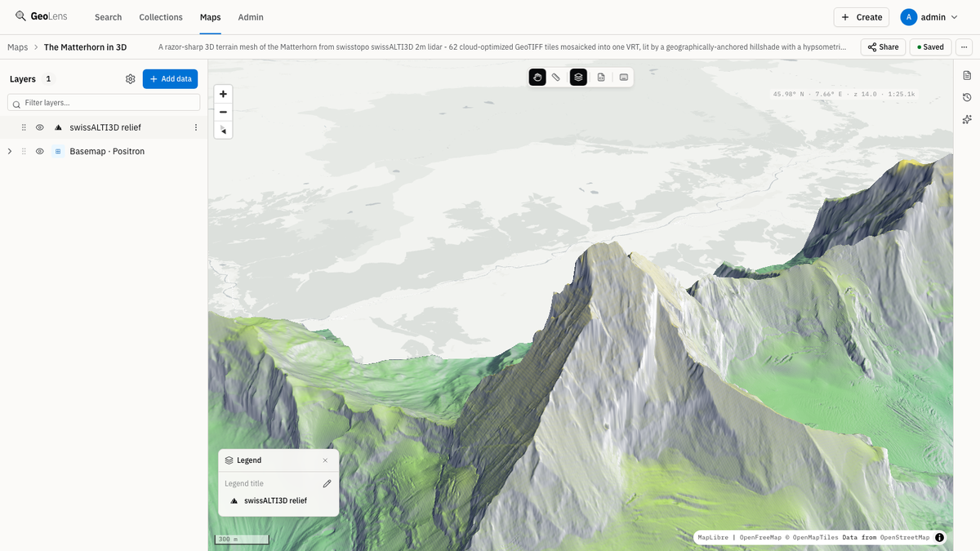This screenshot has width=980, height=551.
Task: Click the admin avatar
Action: [x=908, y=17]
